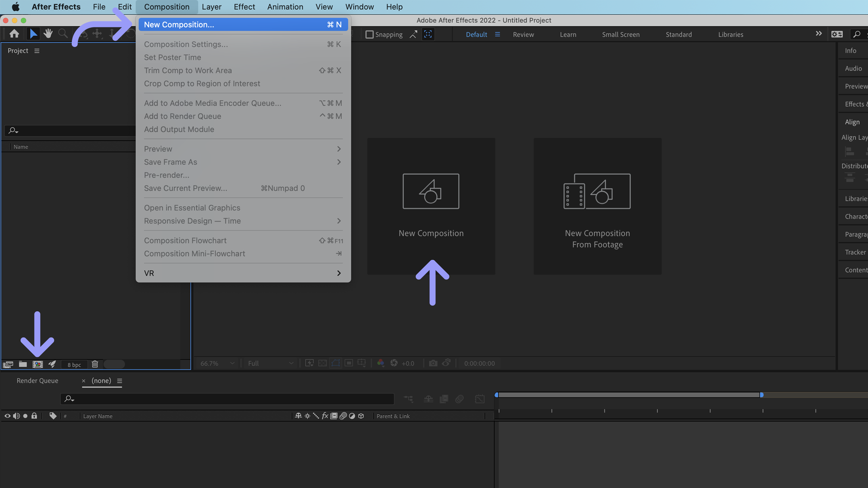
Task: Open the magnification 66.7% dropdown
Action: pyautogui.click(x=216, y=363)
